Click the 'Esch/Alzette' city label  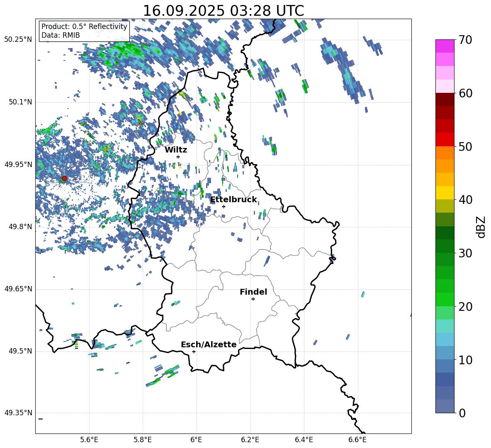(209, 344)
